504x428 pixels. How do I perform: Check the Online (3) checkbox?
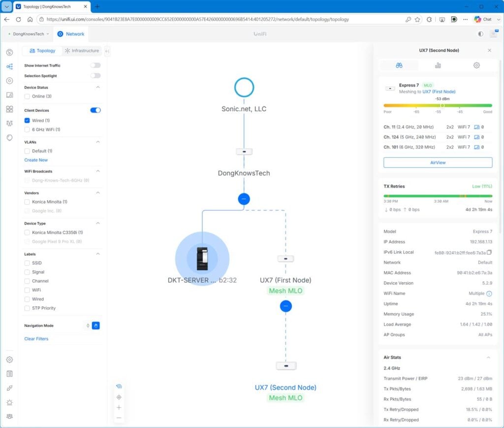coord(27,96)
